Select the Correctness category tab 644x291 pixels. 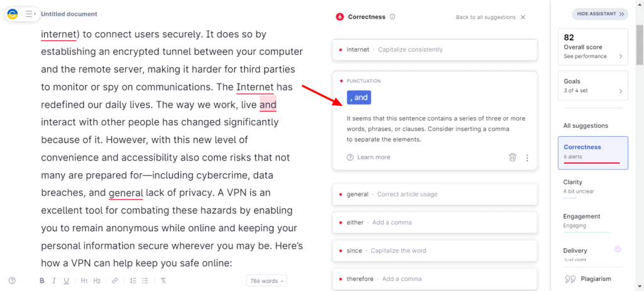pos(592,152)
